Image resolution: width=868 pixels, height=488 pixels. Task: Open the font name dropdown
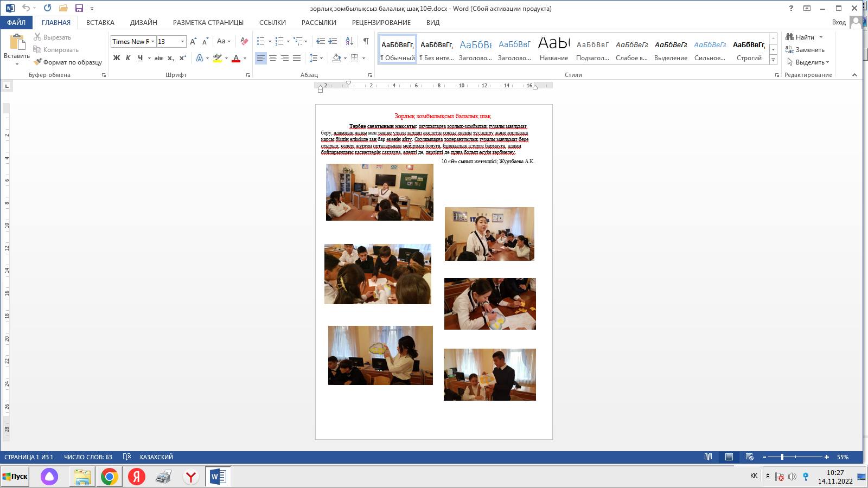tap(153, 42)
